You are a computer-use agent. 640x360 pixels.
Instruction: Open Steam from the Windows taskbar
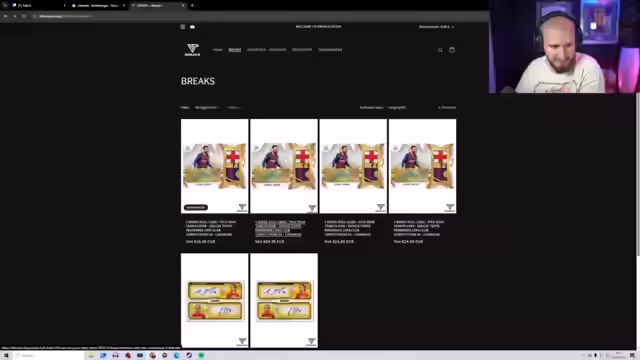click(x=189, y=356)
